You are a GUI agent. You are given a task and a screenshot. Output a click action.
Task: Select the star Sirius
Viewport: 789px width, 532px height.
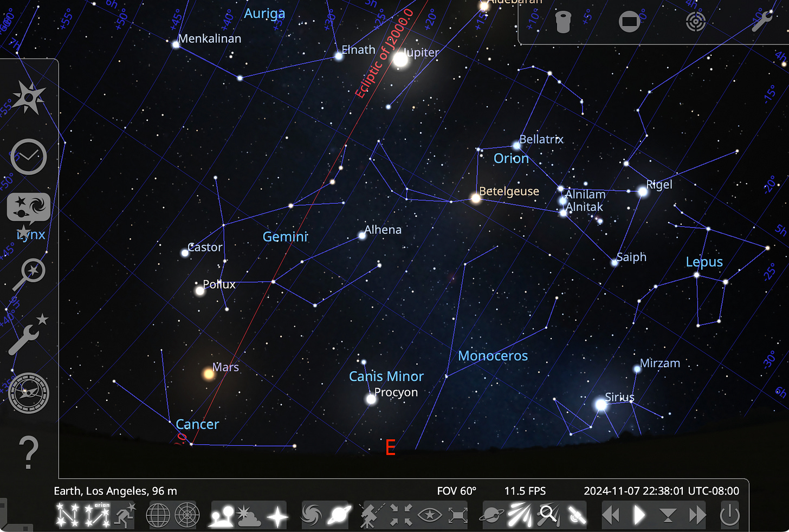(x=601, y=405)
